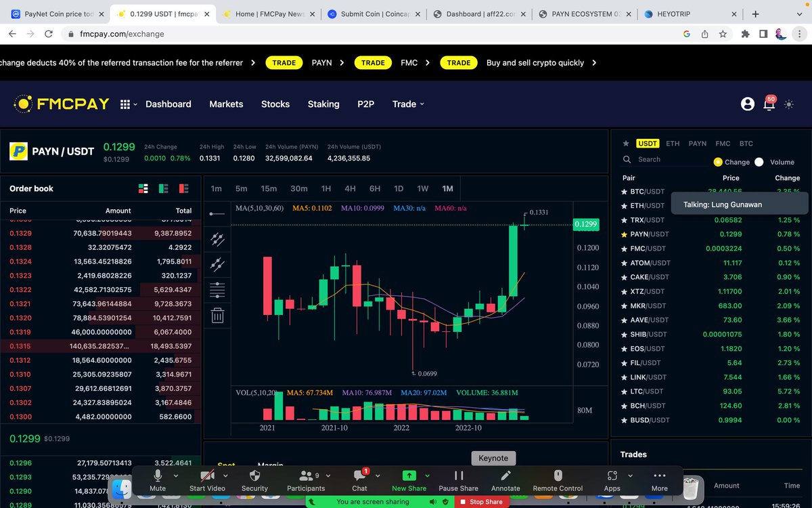Bookmark this page with Chrome star

click(x=723, y=34)
